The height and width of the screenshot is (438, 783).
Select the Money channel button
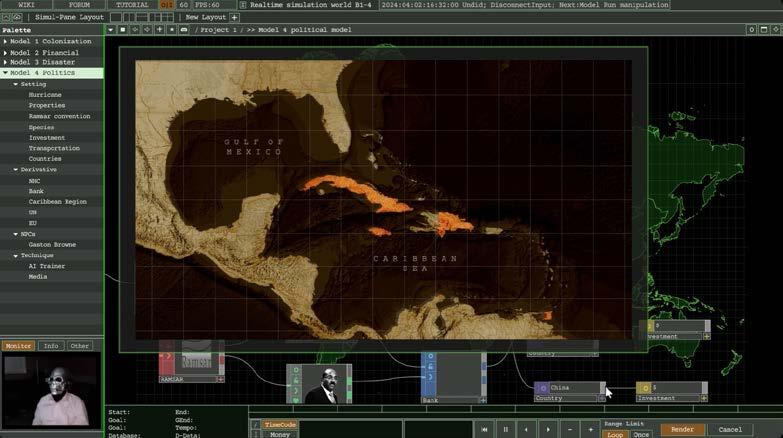click(x=280, y=435)
